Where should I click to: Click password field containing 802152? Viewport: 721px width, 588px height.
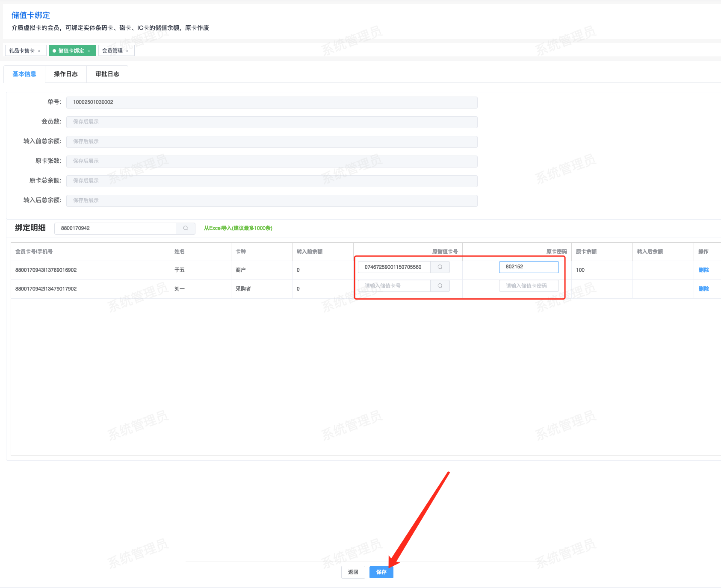pyautogui.click(x=529, y=267)
